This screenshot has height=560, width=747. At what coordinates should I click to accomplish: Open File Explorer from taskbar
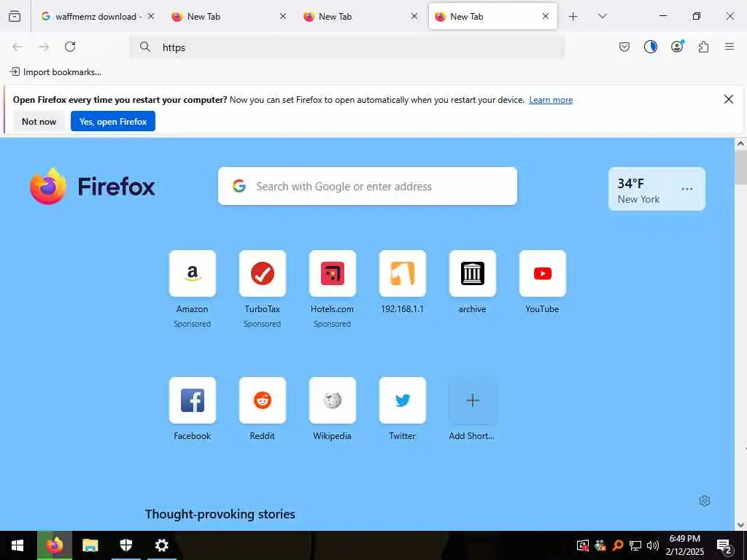pos(90,545)
